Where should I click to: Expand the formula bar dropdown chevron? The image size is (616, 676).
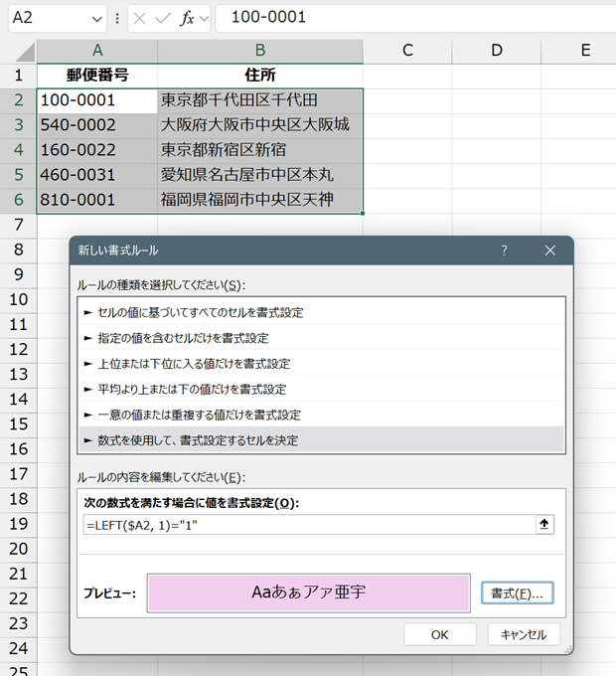[204, 19]
